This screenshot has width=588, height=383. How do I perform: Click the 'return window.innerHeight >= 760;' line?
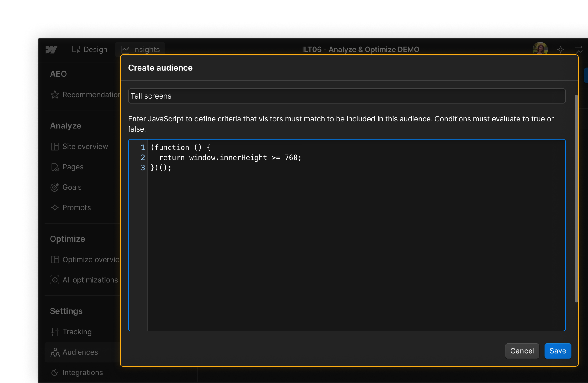pos(230,158)
